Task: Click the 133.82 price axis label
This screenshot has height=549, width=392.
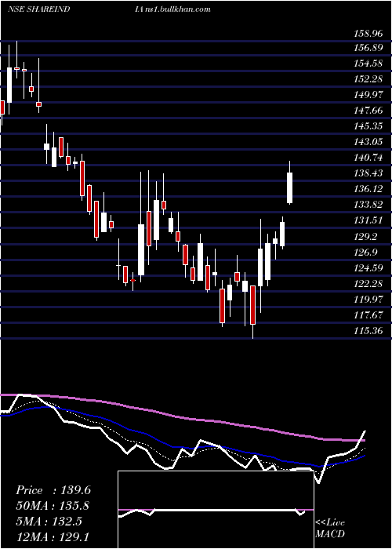Action: point(368,205)
